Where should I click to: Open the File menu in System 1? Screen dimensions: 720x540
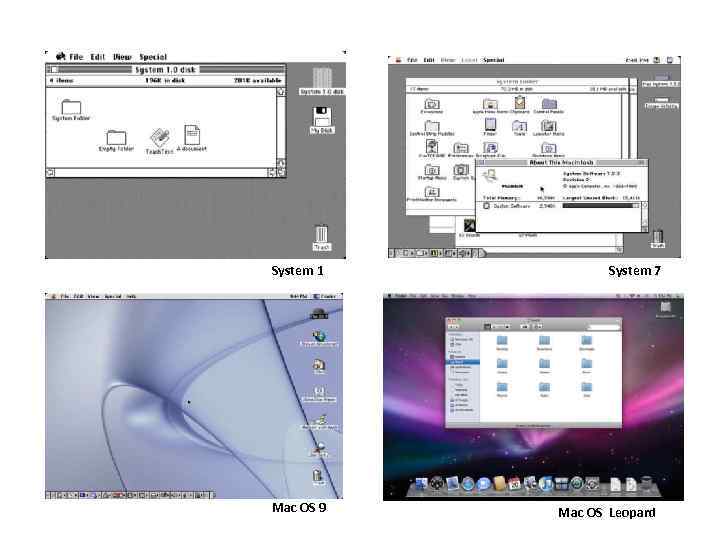(76, 57)
